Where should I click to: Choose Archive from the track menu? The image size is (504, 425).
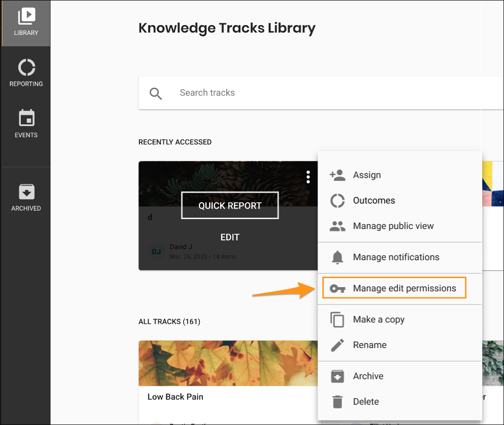coord(368,376)
